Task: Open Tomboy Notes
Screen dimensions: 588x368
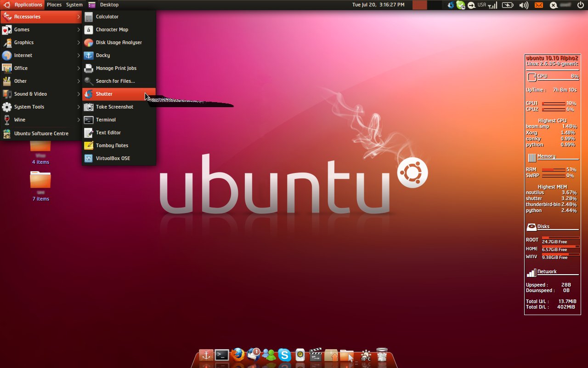Action: pos(119,145)
